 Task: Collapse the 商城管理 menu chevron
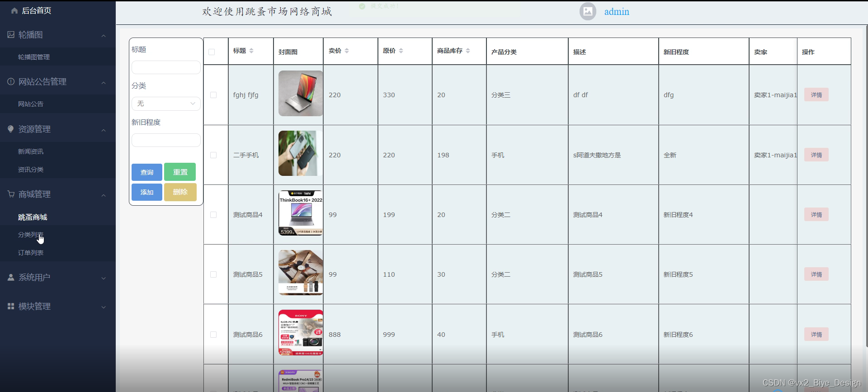(x=104, y=195)
